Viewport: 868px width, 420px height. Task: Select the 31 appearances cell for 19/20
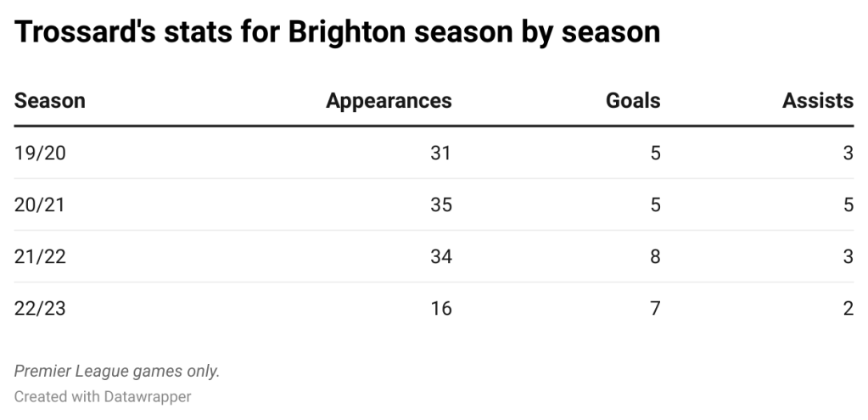click(x=440, y=153)
